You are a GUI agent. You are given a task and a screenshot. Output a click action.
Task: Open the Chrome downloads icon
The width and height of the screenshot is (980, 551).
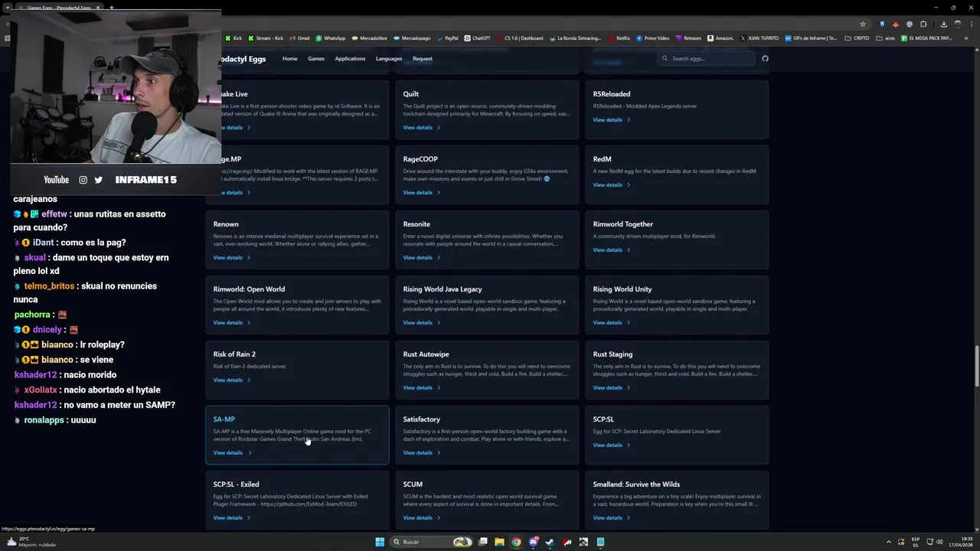pyautogui.click(x=944, y=24)
